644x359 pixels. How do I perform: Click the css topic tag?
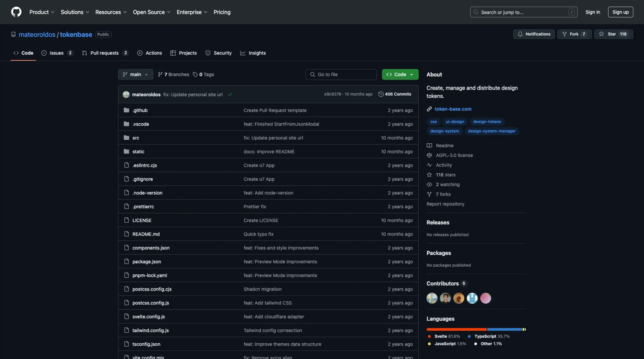tap(433, 122)
